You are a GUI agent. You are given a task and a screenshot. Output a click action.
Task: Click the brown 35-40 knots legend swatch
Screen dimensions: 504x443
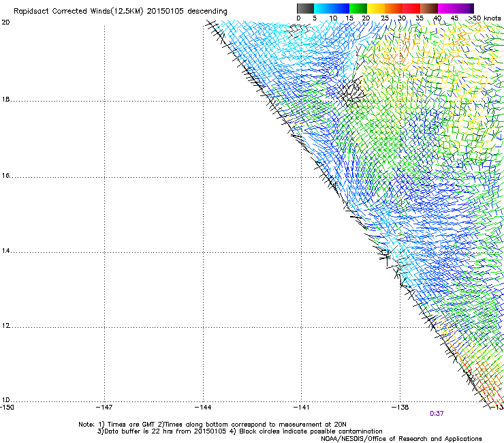[429, 8]
